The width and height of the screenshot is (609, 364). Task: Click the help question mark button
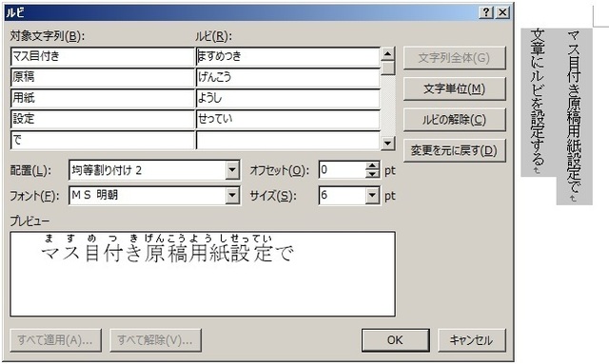coord(486,12)
